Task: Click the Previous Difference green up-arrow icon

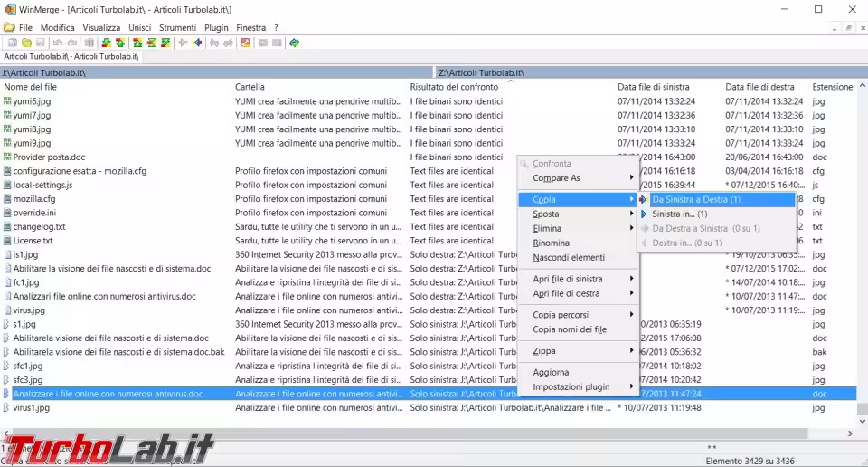Action: [x=120, y=43]
